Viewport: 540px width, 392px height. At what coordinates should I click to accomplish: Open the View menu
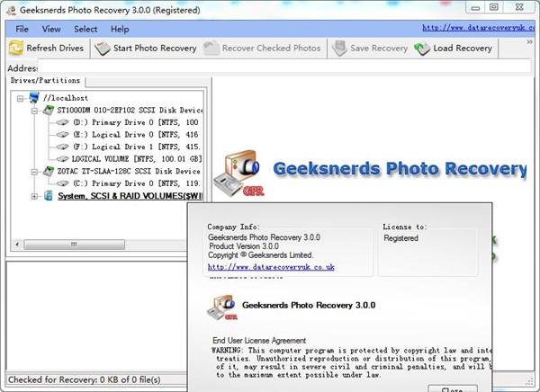point(51,29)
